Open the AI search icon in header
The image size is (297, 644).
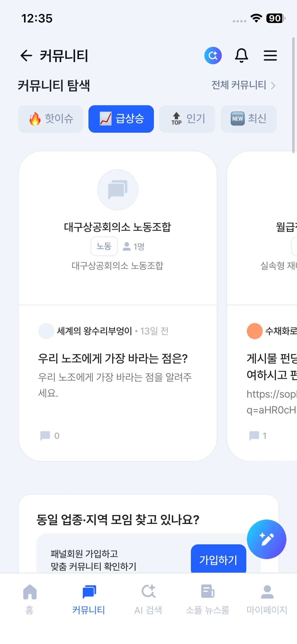pos(213,56)
